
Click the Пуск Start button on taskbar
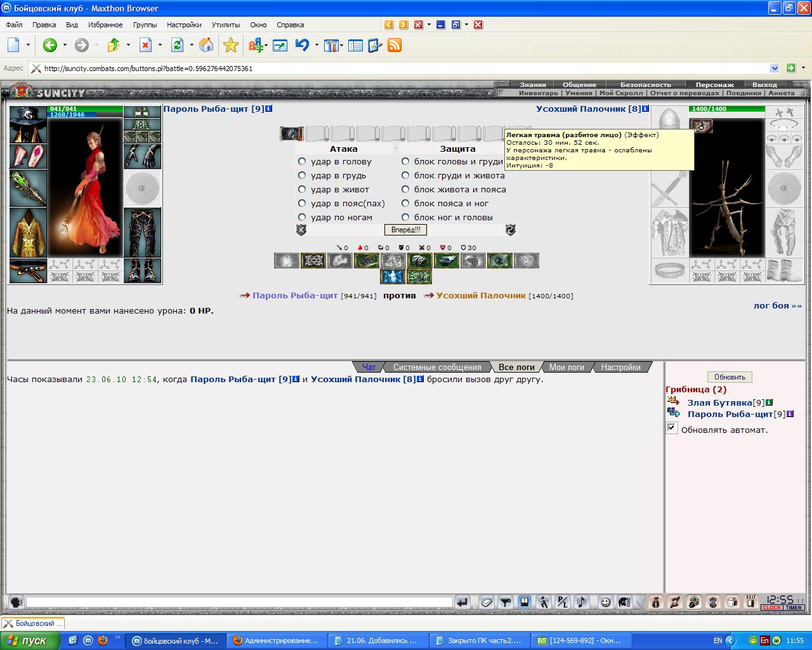(x=30, y=640)
